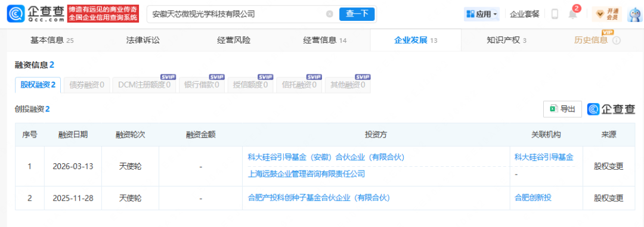
Task: Click the 查一下 search button
Action: click(357, 14)
